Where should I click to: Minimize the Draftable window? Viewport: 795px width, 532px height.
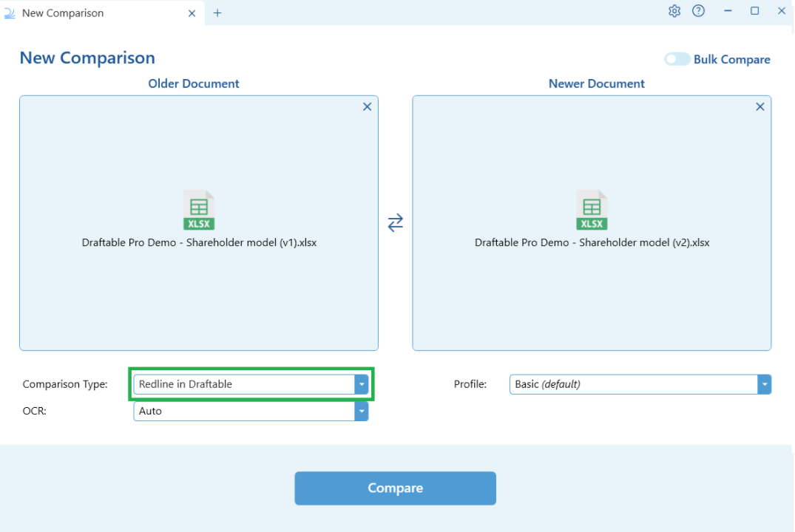point(728,11)
